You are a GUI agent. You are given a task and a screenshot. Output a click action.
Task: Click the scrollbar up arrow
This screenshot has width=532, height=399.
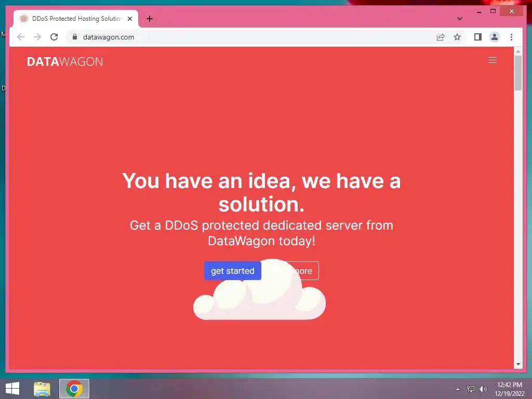[x=518, y=51]
